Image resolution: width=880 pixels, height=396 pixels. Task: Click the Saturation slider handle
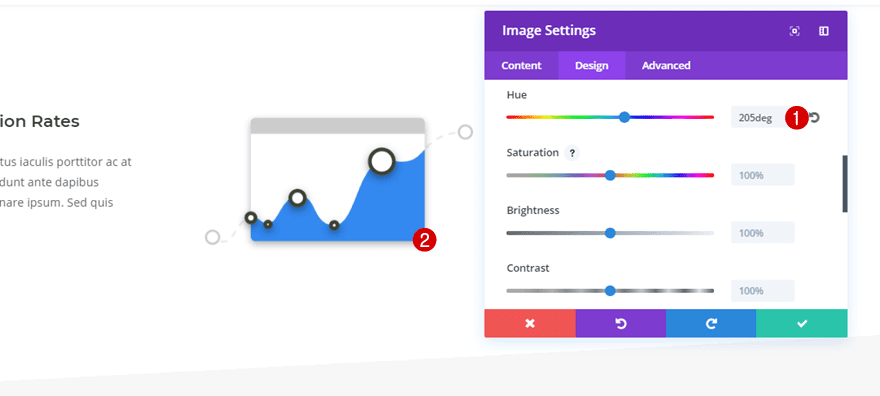point(610,175)
